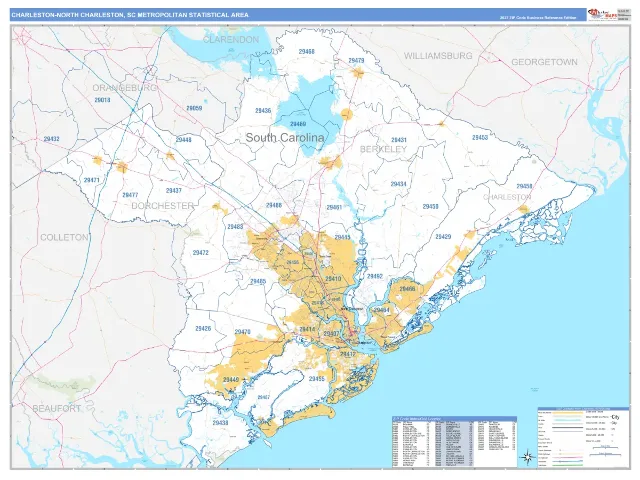Click the GEORGETOWN county label

pyautogui.click(x=544, y=62)
